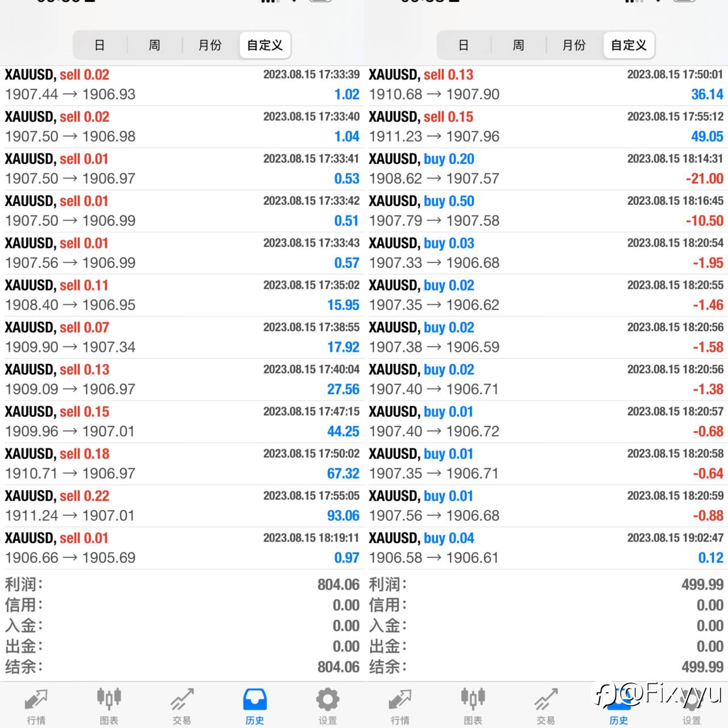Select 自定义 tab in right screenshot
Viewport: 728px width, 728px height.
628,45
